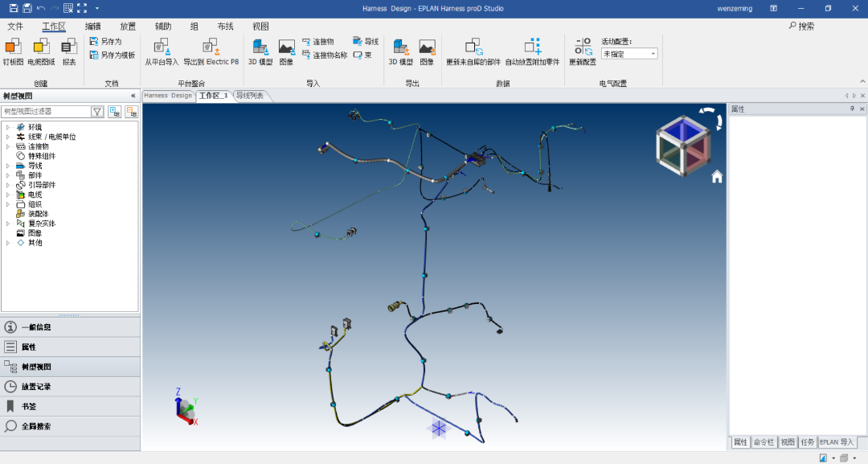
Task: Click the Save icon in quick access toolbar
Action: tap(14, 8)
